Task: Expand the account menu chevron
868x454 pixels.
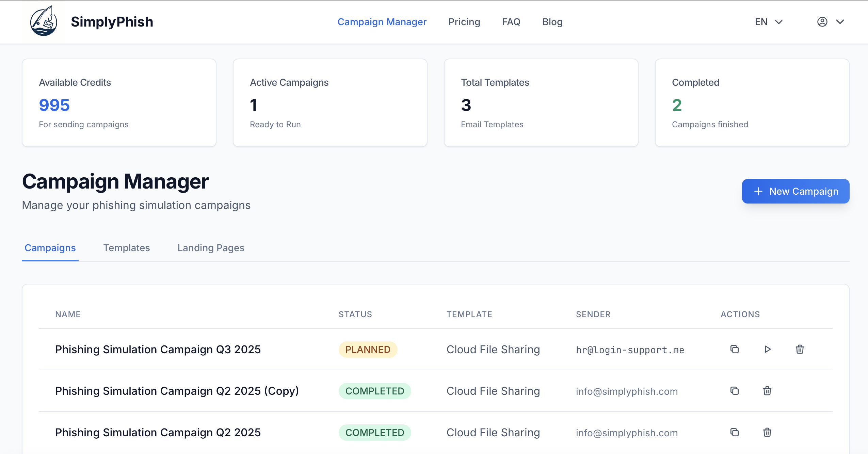Action: 840,22
